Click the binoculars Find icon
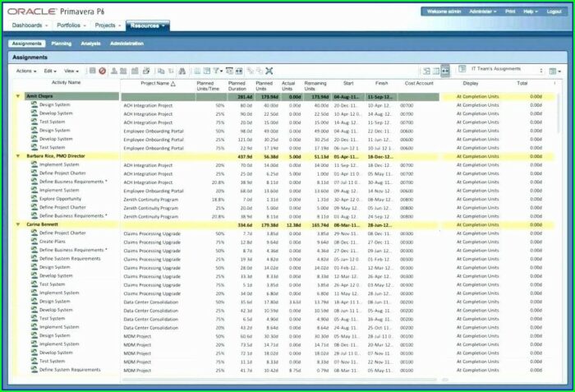Image resolution: width=575 pixels, height=392 pixels. 182,71
